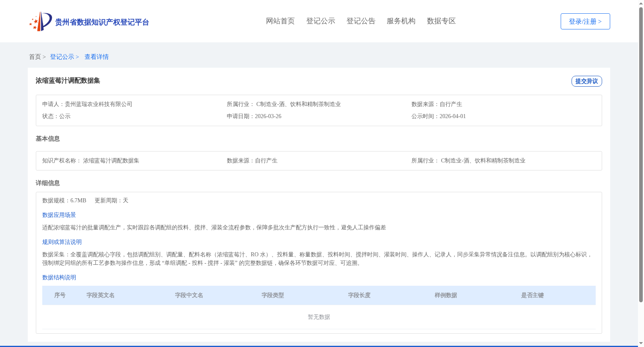The height and width of the screenshot is (347, 644).
Task: Click 申请日期：2026-03-26 text
Action: click(x=254, y=116)
